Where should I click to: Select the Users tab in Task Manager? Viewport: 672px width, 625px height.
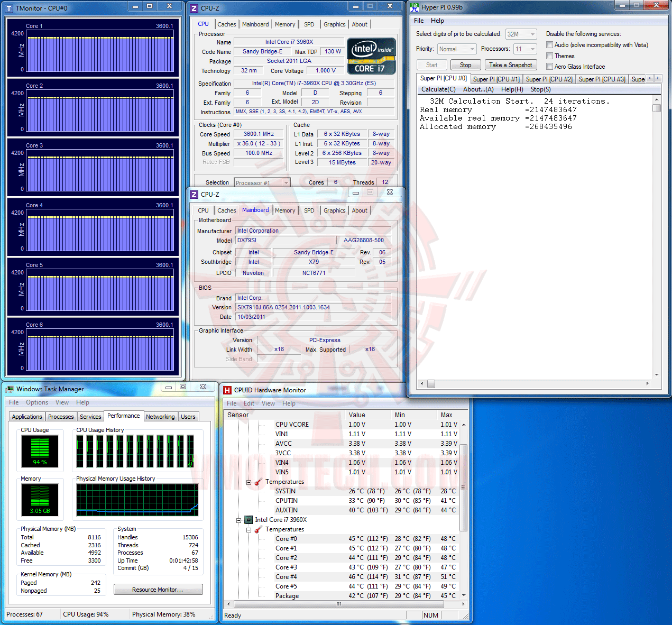point(188,417)
